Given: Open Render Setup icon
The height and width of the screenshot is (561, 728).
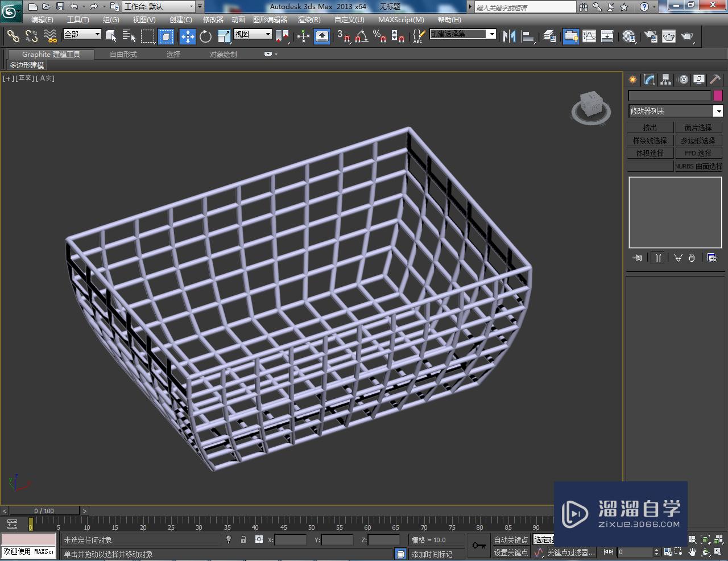Looking at the screenshot, I should (651, 36).
